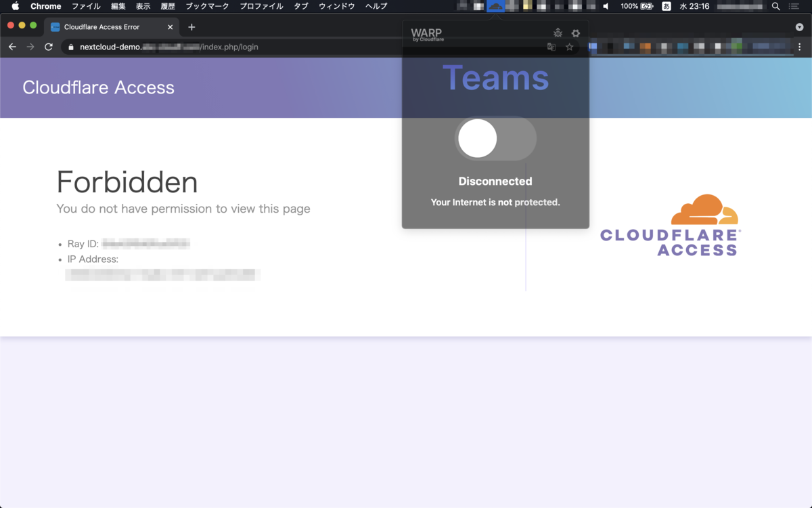Open the 表示 menu

[143, 6]
